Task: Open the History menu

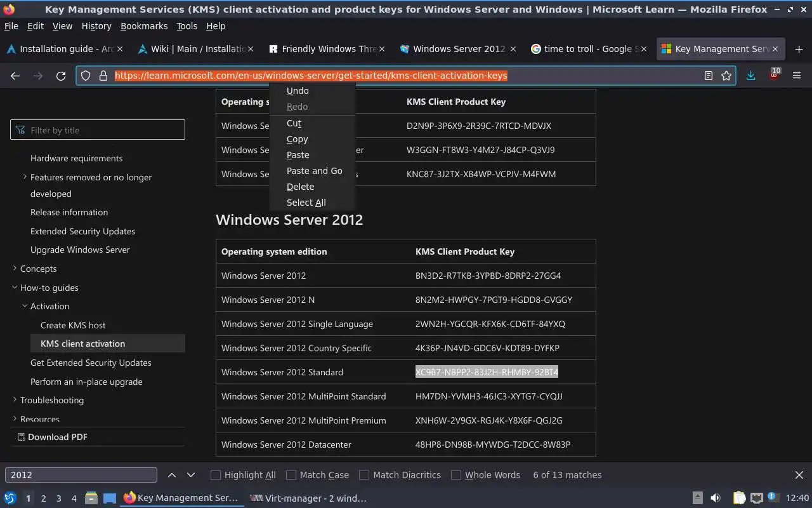Action: pyautogui.click(x=96, y=26)
